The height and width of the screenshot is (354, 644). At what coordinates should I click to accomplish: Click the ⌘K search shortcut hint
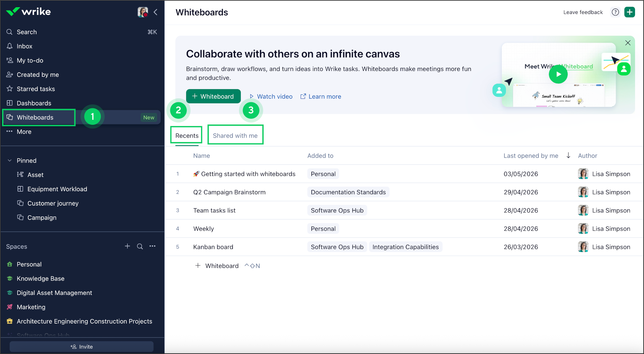(x=152, y=32)
